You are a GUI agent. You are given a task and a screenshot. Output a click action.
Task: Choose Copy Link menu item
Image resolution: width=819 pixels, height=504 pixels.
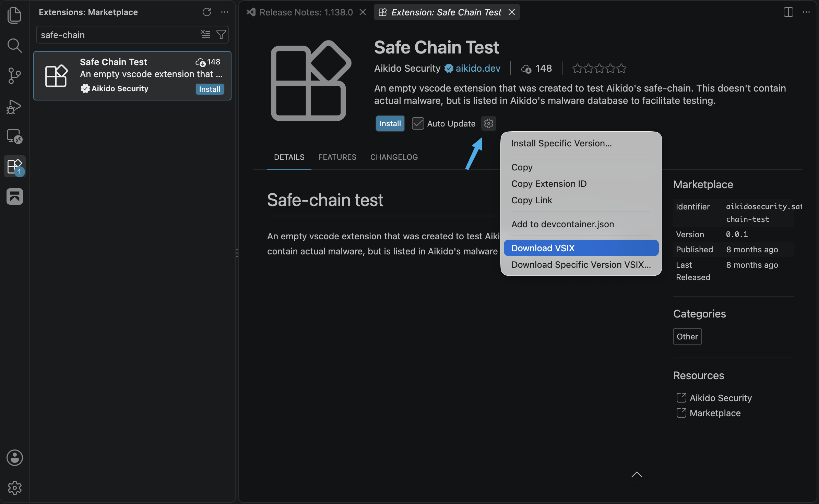pos(581,200)
